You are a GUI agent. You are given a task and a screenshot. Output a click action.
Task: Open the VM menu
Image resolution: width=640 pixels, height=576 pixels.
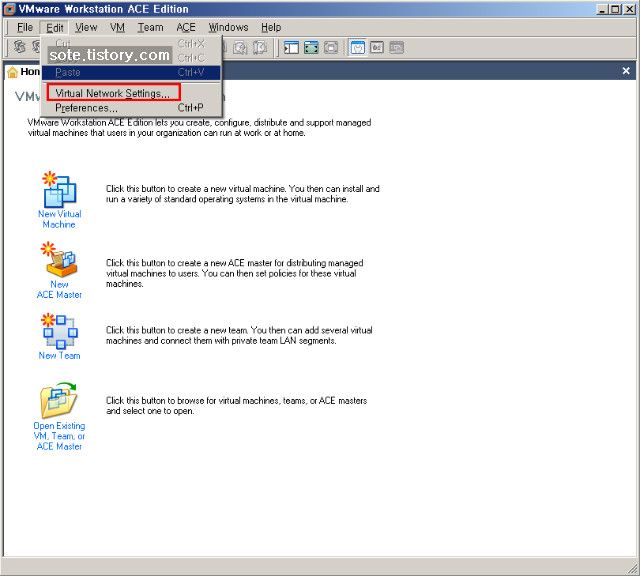[118, 27]
